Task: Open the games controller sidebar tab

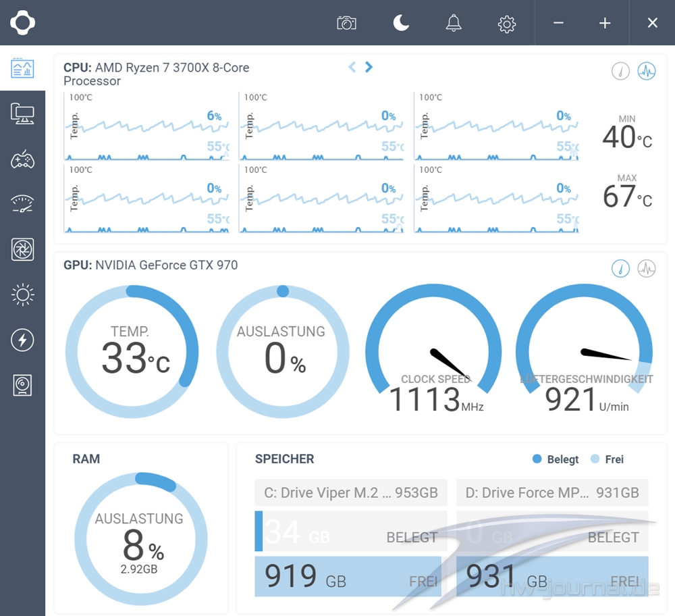Action: (22, 159)
